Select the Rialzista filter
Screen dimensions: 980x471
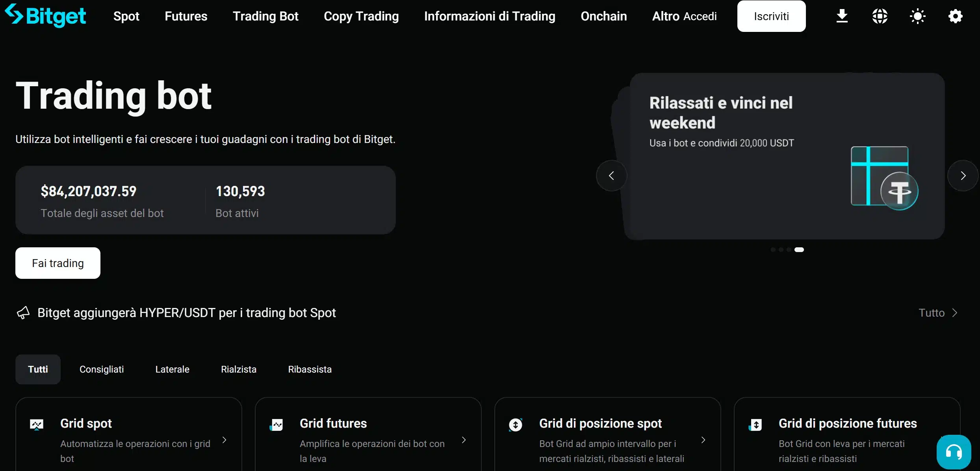click(239, 369)
